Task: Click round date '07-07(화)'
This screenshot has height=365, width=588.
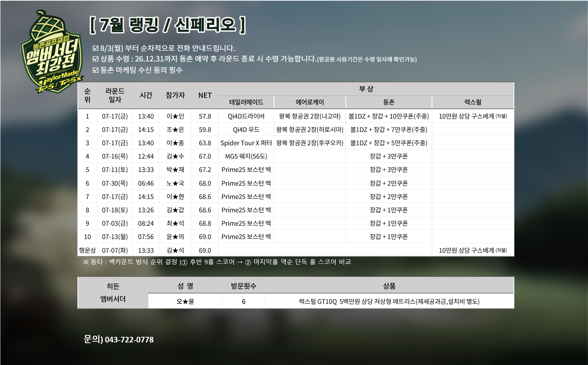Action: coord(115,250)
